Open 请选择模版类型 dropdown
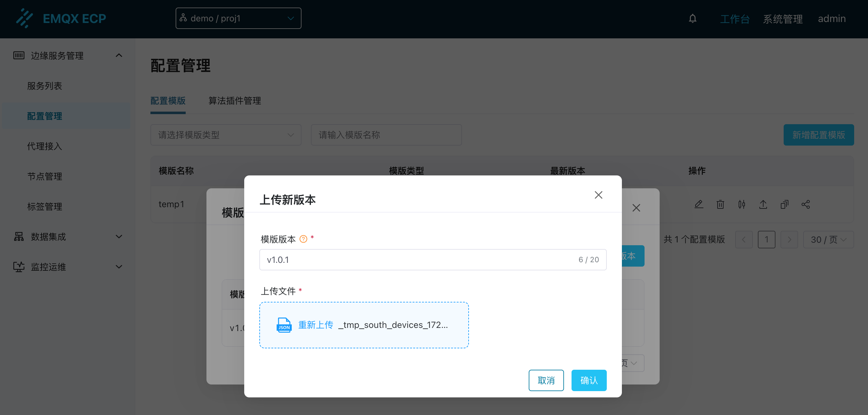The height and width of the screenshot is (415, 868). pos(224,135)
